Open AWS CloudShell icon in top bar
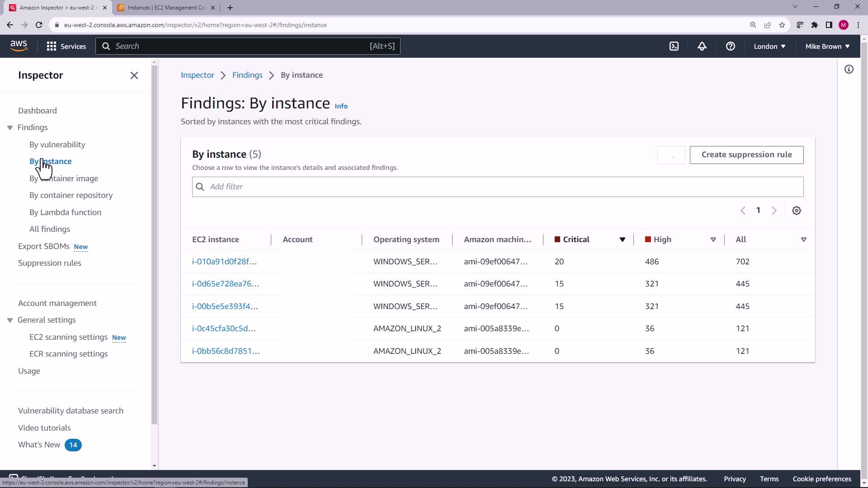The image size is (868, 488). (x=674, y=46)
